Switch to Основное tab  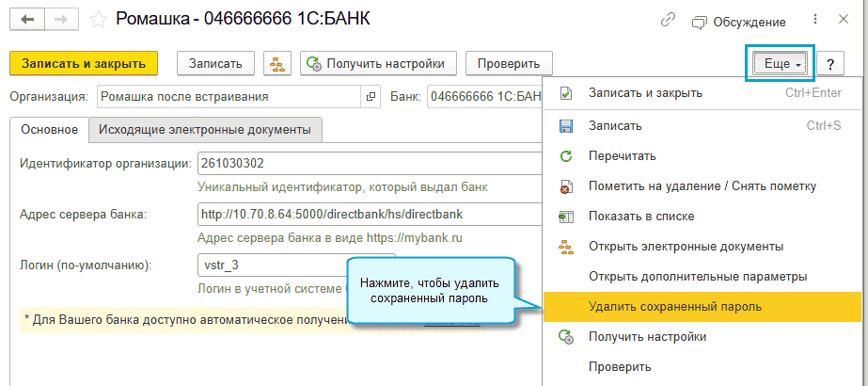[x=49, y=130]
